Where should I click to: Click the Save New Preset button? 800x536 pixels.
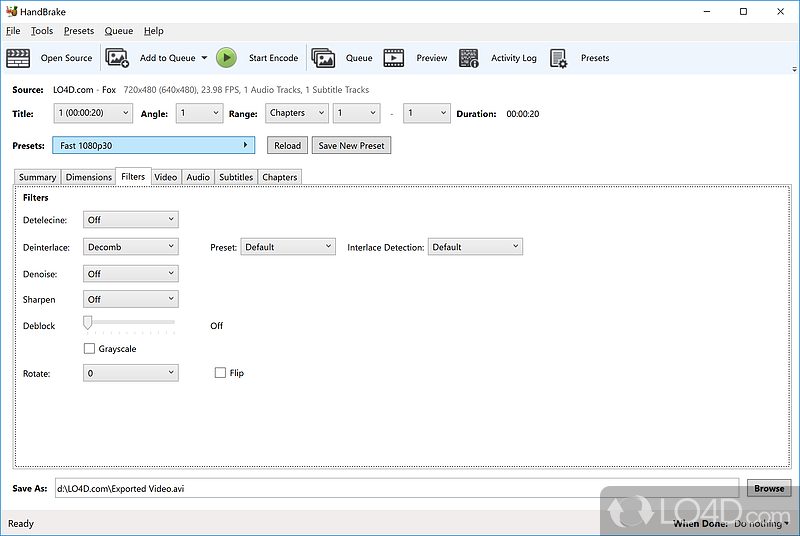[x=352, y=145]
